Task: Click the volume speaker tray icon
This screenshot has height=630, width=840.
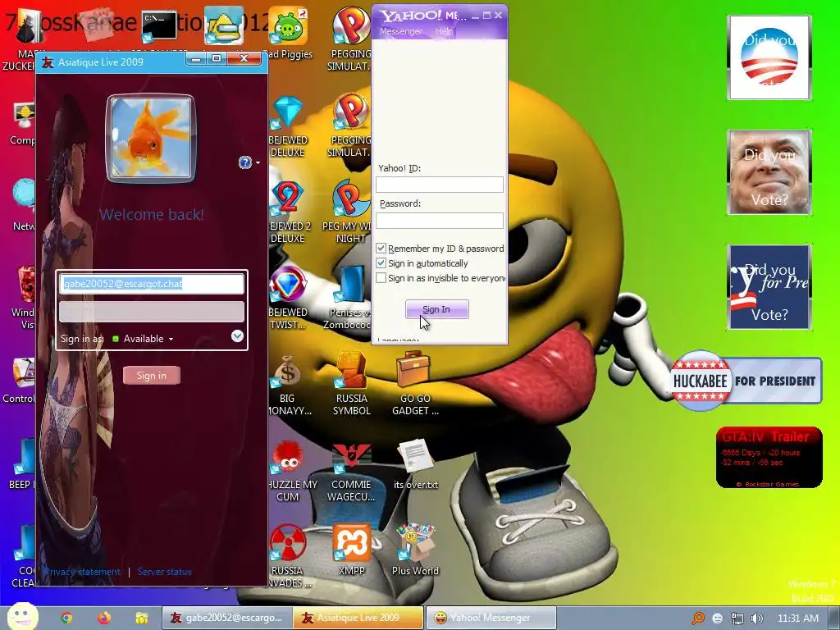Action: click(757, 619)
